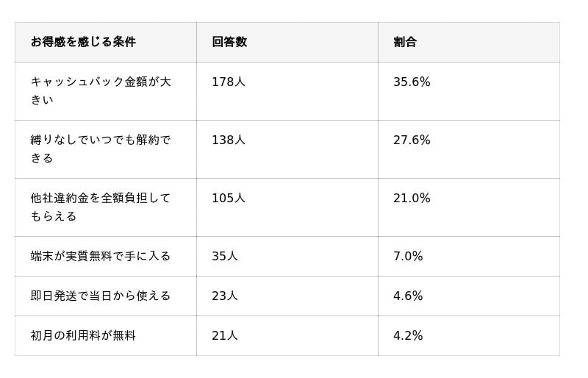Select the 178人 response count cell

(x=229, y=82)
